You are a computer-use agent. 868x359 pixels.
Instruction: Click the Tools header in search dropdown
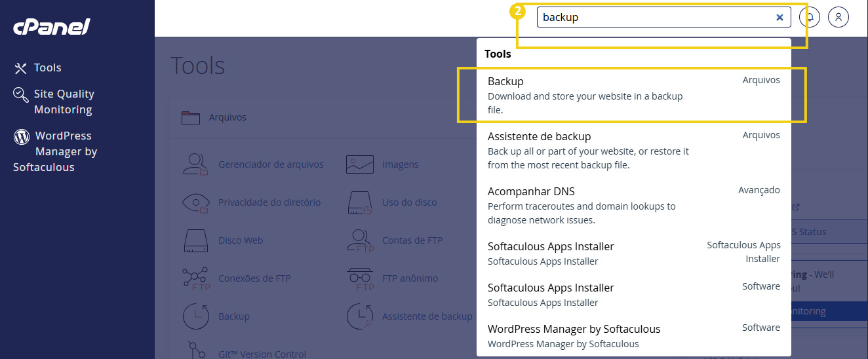(x=498, y=54)
